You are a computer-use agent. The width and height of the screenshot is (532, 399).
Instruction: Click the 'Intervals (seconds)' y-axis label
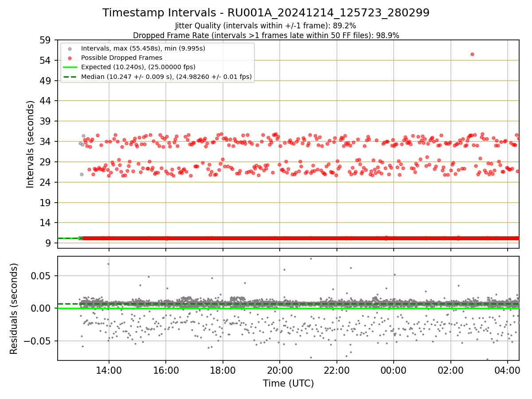30,144
